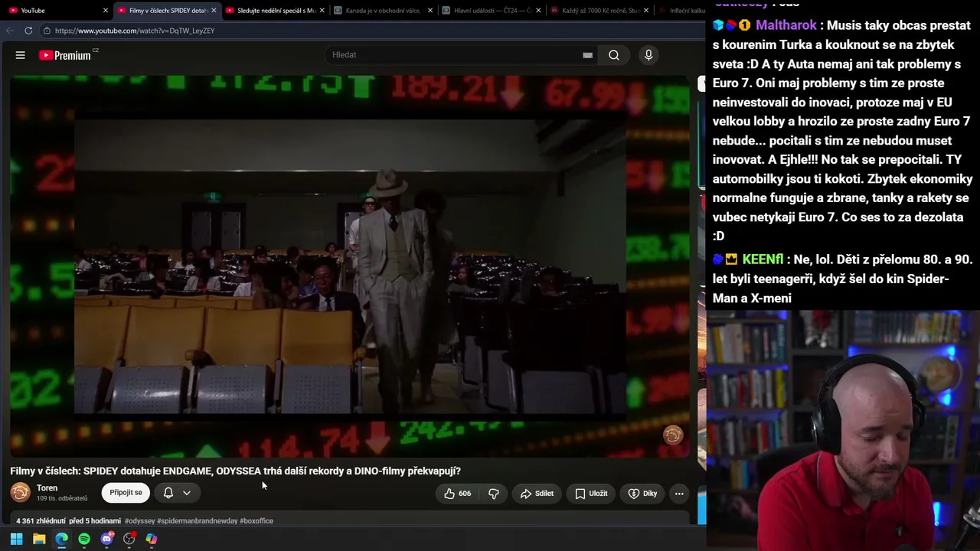Click the #spidermanbrandnewday hashtag
The image size is (980, 551).
click(x=198, y=521)
